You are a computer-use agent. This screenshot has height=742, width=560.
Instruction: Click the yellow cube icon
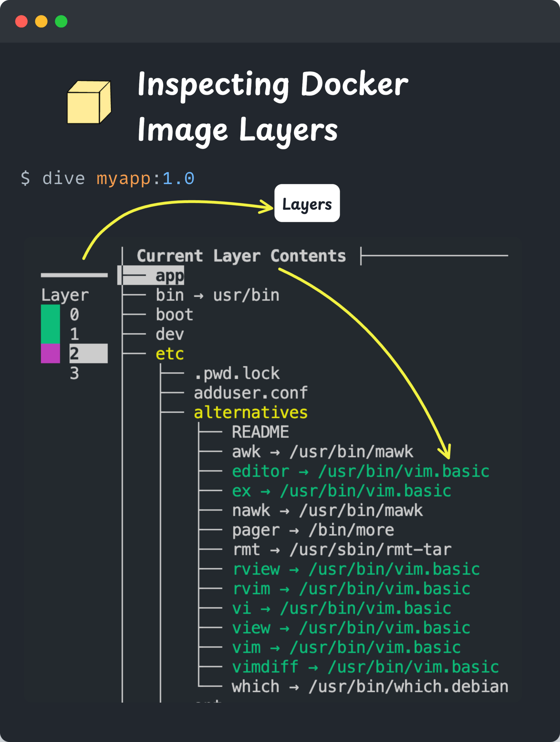[x=89, y=102]
